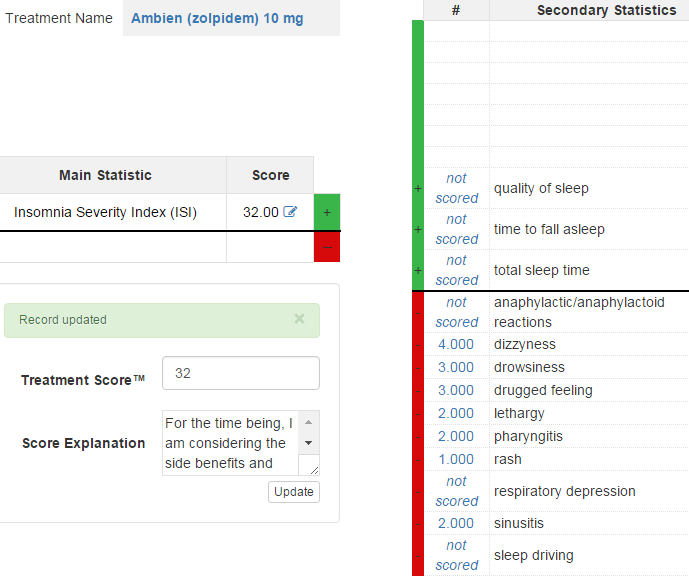This screenshot has height=581, width=689.
Task: Click not scored for respiratory depression
Action: pyautogui.click(x=457, y=491)
